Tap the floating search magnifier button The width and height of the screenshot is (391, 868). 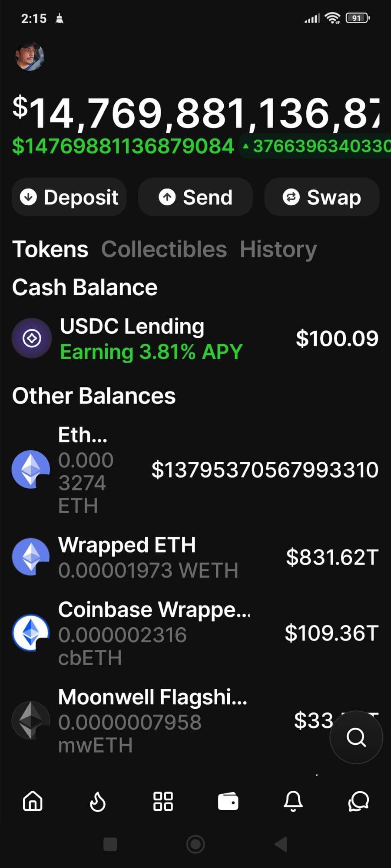click(356, 737)
